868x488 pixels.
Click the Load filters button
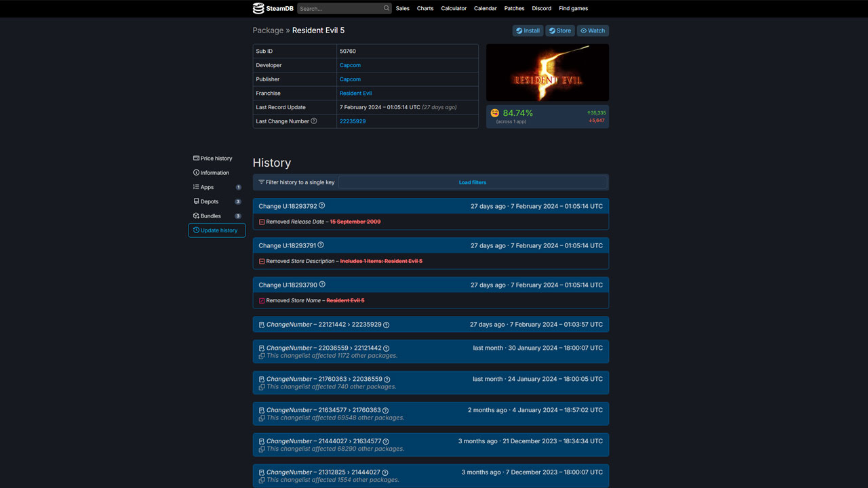pos(473,182)
